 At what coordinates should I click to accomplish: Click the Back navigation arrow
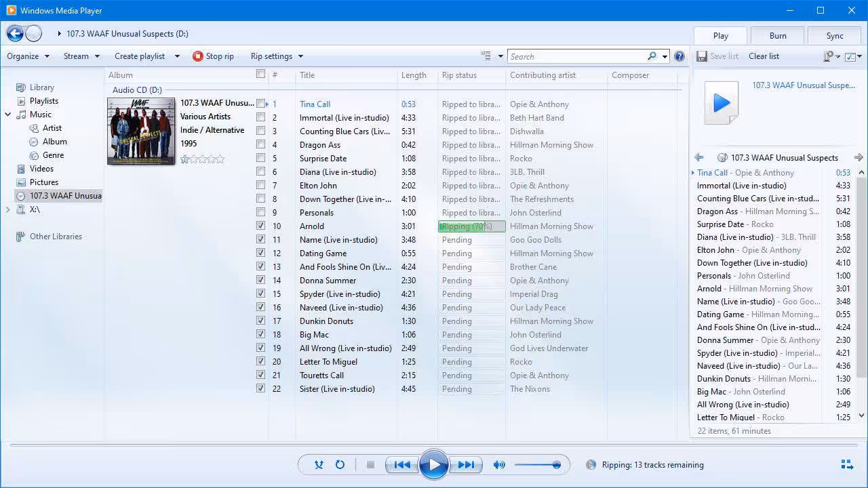pyautogui.click(x=15, y=33)
